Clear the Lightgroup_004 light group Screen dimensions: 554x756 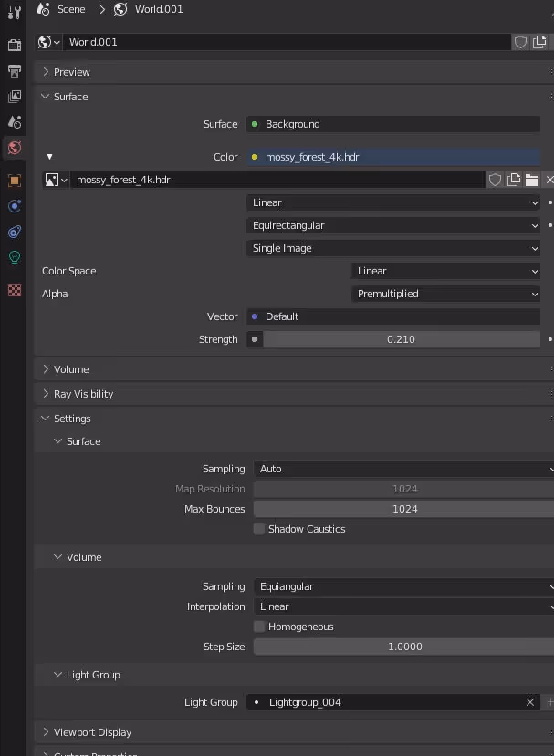pyautogui.click(x=530, y=702)
